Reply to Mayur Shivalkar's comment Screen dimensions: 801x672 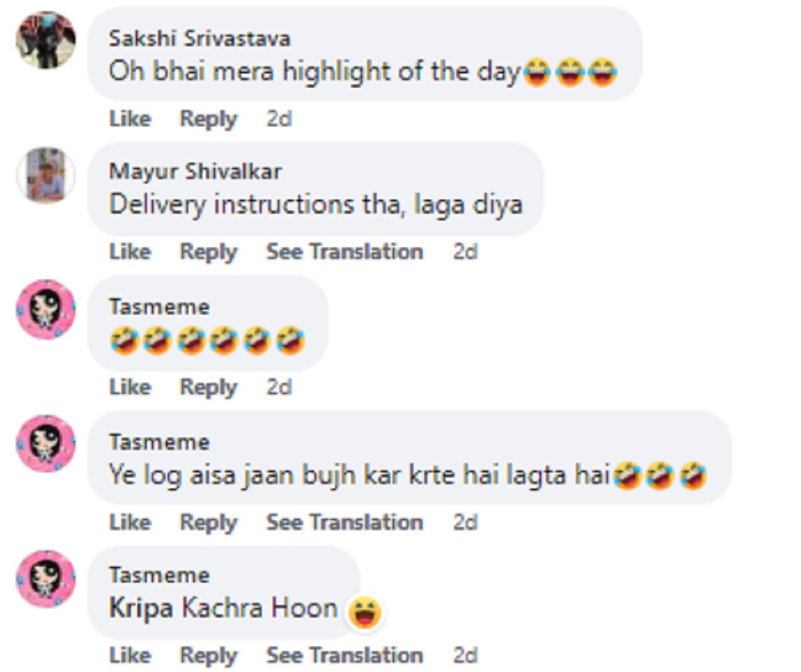click(x=208, y=252)
